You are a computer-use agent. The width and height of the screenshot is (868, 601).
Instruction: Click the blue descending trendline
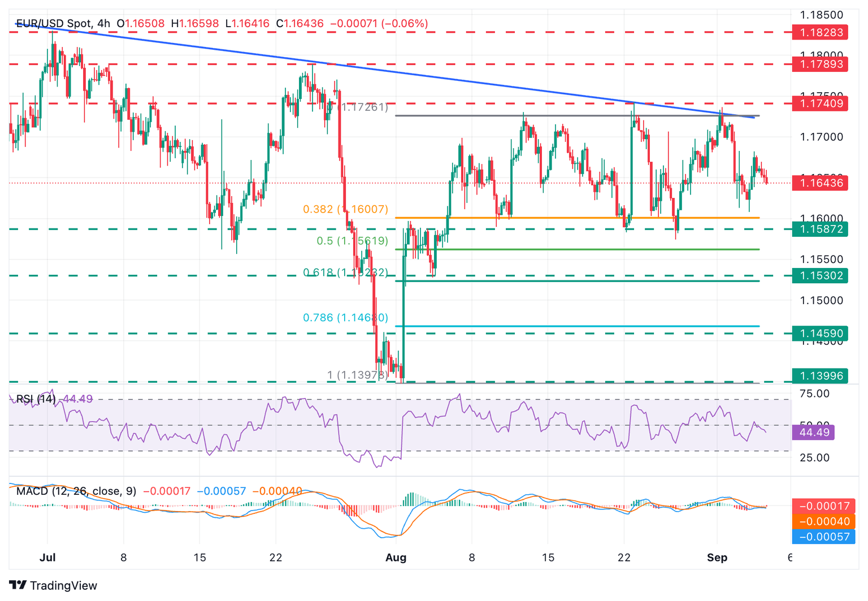tap(384, 71)
